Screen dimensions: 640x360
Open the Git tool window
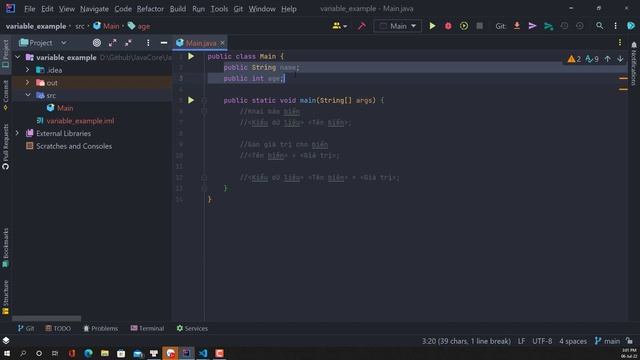(26, 328)
